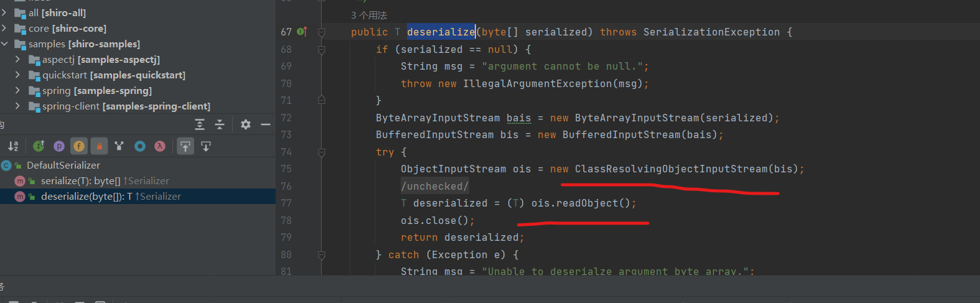Expand the quickstart [samples-quickstart] node
Viewport: 980px width, 303px height.
coord(17,75)
